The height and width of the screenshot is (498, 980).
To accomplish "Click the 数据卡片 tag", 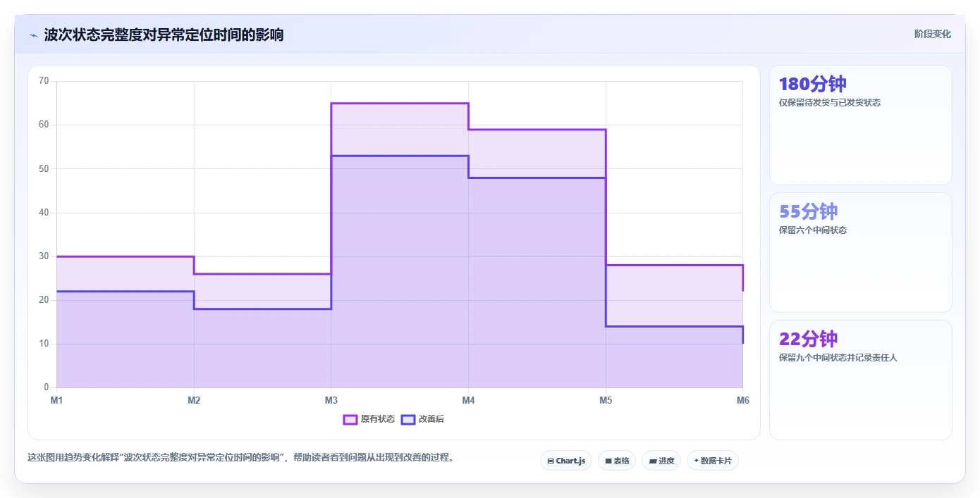I will coord(713,461).
